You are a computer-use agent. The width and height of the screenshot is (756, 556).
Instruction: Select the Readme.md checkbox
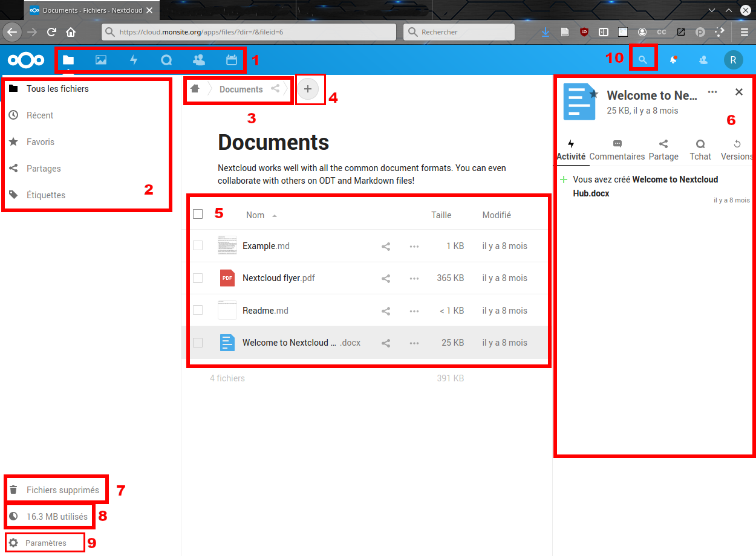tap(198, 310)
